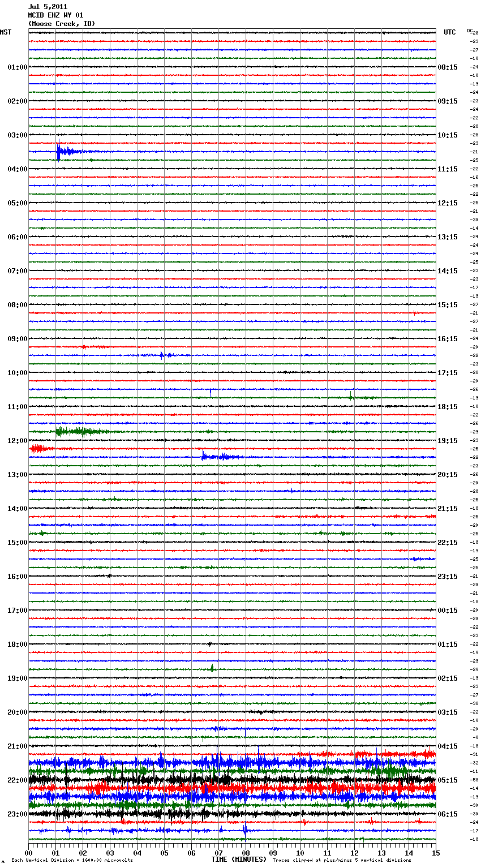This screenshot has width=481, height=868.
Task: Select the 08:00 MST time label
Action: click(x=18, y=305)
